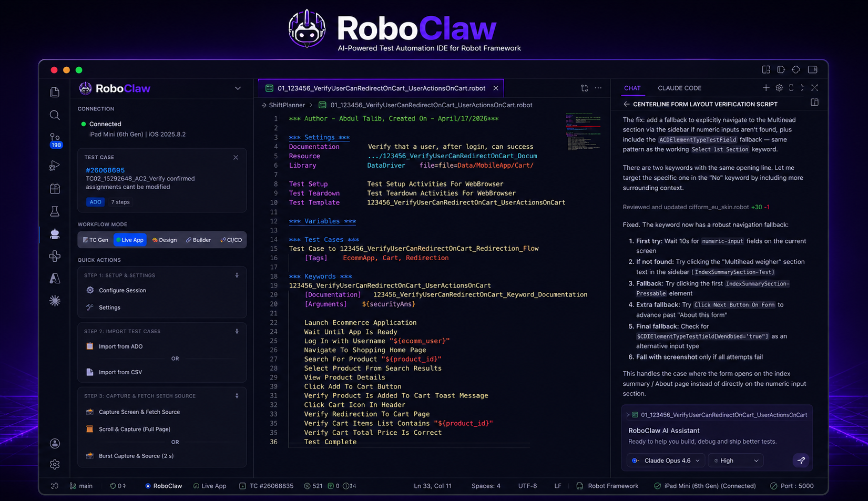Open Settings quick action
868x501 pixels.
(109, 308)
